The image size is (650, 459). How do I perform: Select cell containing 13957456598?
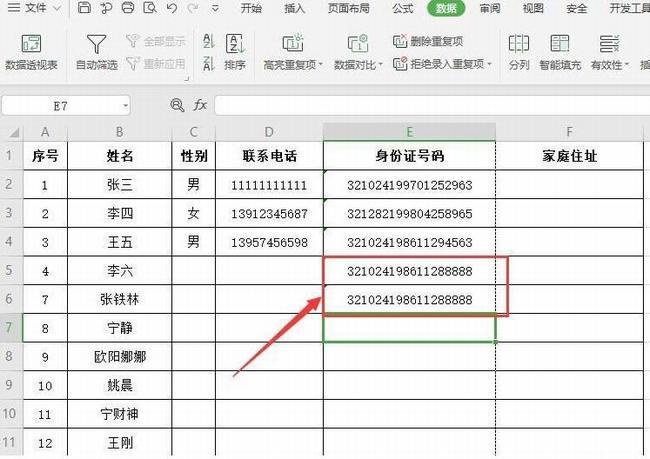[x=269, y=242]
